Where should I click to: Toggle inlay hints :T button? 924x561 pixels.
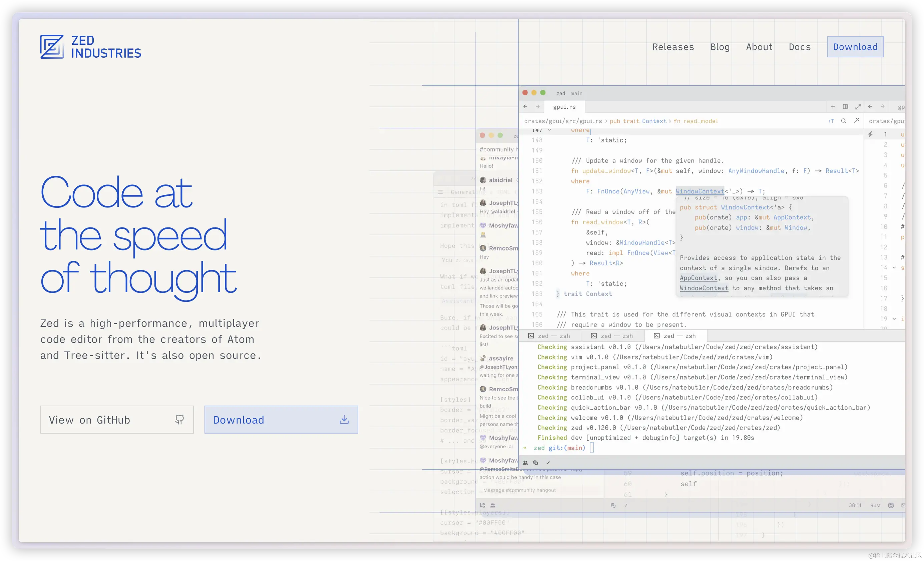[x=831, y=121]
